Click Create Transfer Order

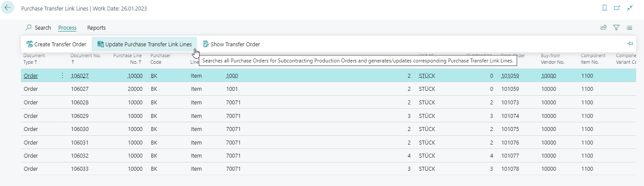(x=56, y=44)
